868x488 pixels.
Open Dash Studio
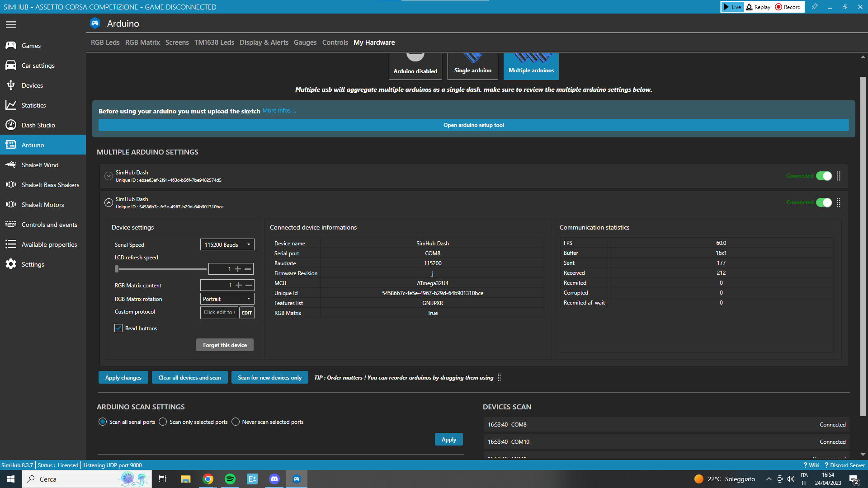pyautogui.click(x=43, y=125)
